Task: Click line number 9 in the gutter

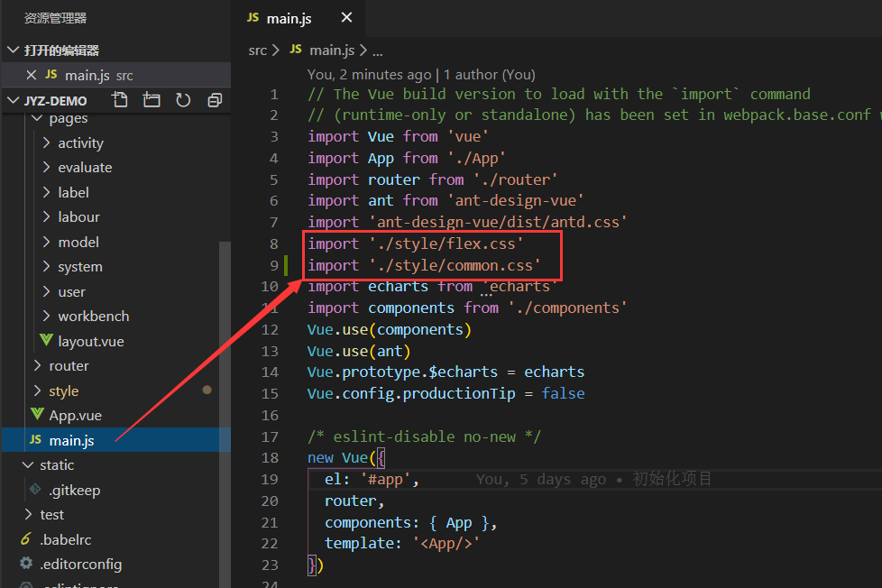Action: click(x=274, y=265)
